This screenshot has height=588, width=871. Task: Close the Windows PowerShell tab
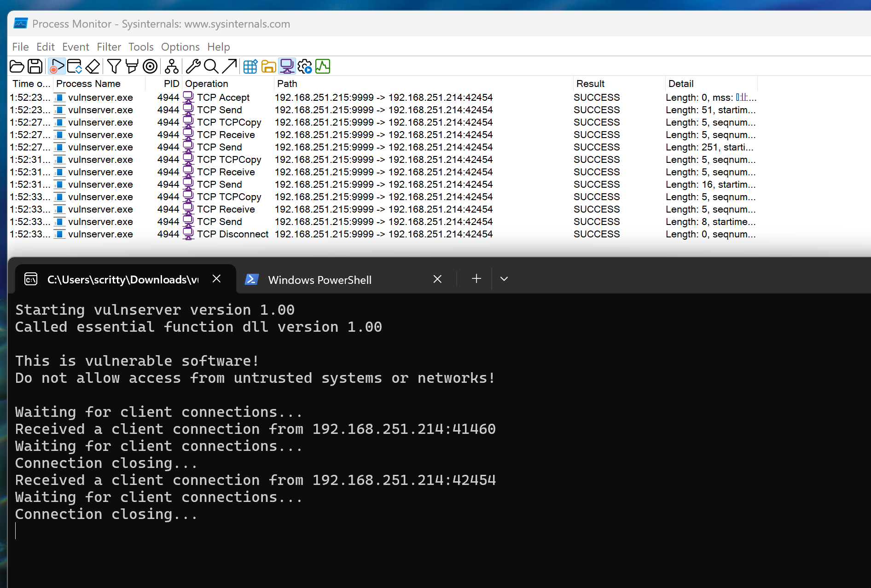coord(437,279)
